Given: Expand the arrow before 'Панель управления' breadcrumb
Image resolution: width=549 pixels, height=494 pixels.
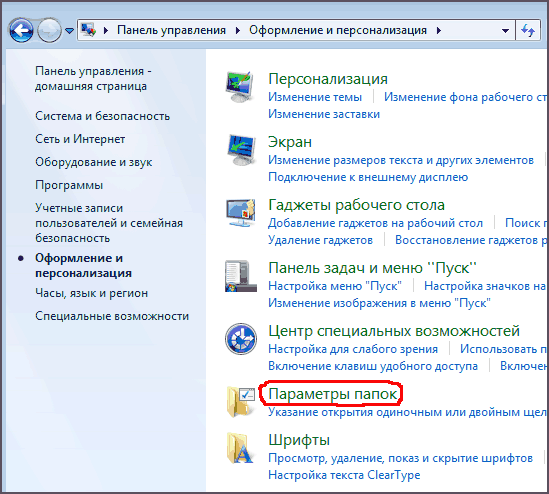Looking at the screenshot, I should (106, 30).
